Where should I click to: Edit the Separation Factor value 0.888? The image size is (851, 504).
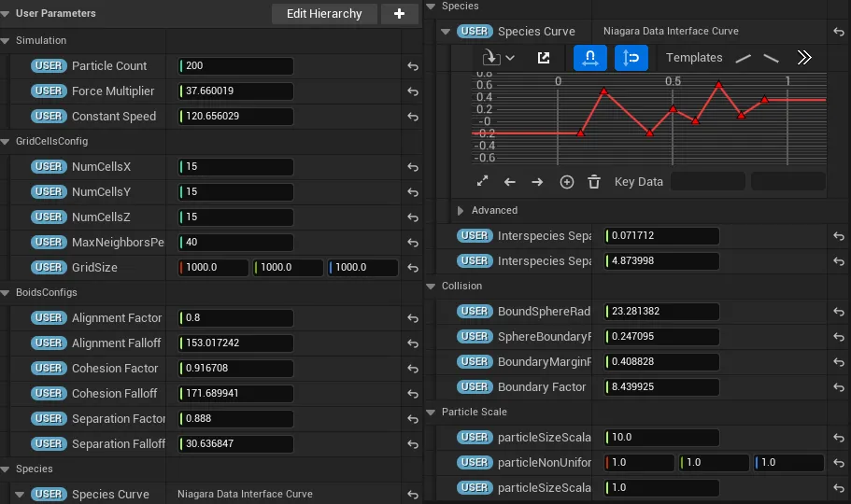point(236,419)
